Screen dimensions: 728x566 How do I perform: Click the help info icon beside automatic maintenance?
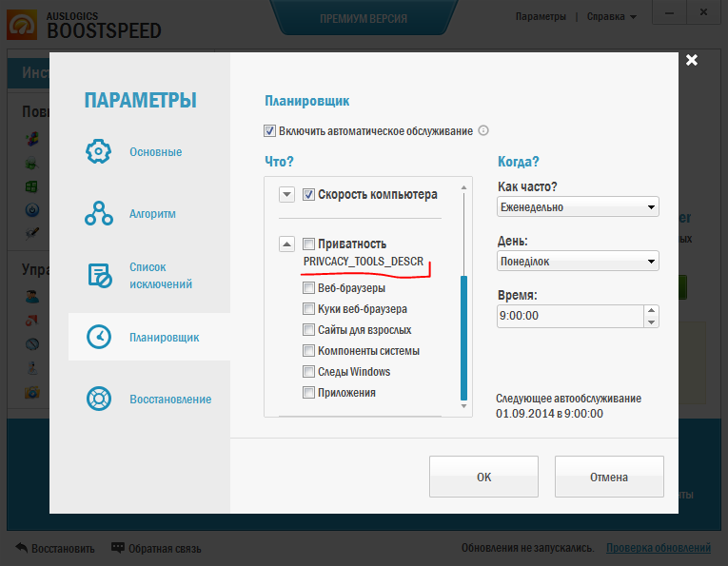coord(482,131)
